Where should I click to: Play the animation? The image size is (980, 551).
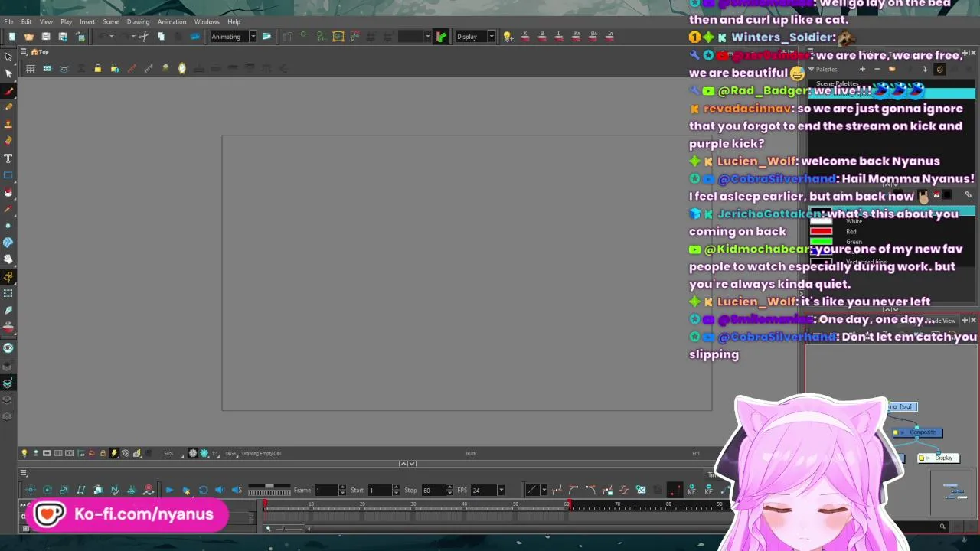[169, 490]
